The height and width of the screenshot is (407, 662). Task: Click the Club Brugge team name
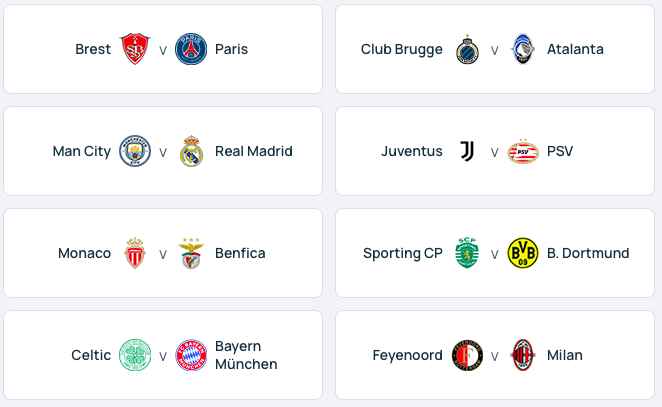401,49
